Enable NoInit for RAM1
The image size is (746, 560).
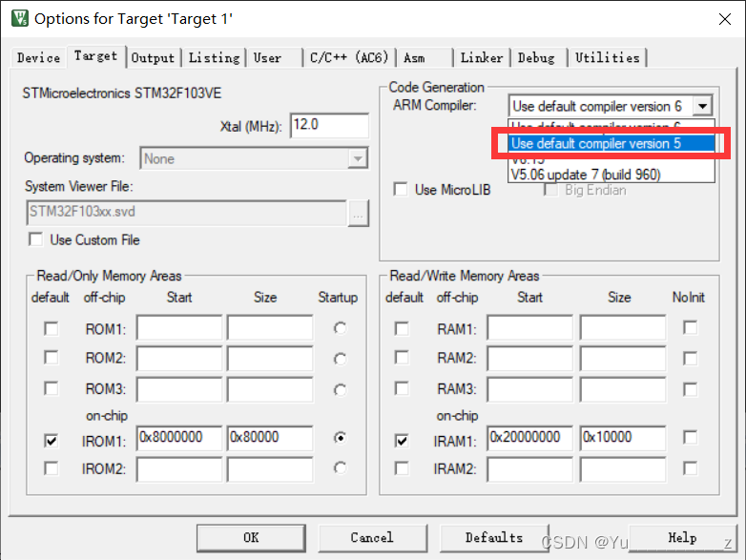tap(690, 327)
